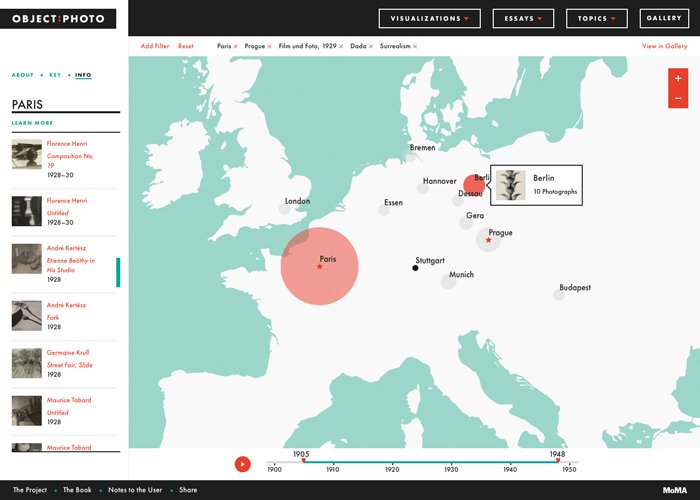Click the Paris red circle marker
The width and height of the screenshot is (700, 500).
(x=320, y=267)
